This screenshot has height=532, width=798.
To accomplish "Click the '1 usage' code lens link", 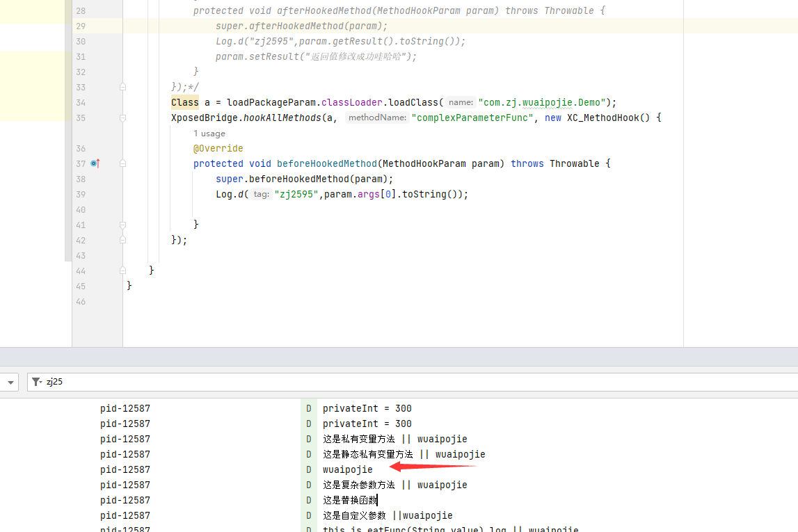I will tap(209, 134).
